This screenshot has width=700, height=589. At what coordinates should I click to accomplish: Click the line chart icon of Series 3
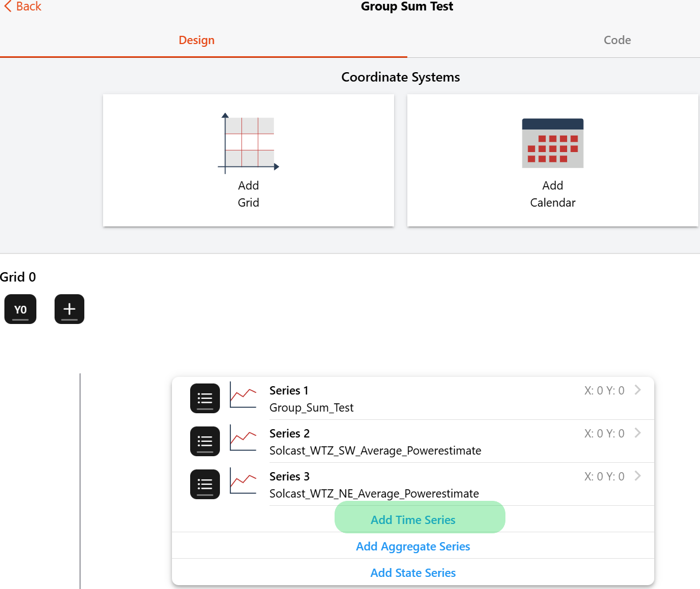click(x=243, y=481)
